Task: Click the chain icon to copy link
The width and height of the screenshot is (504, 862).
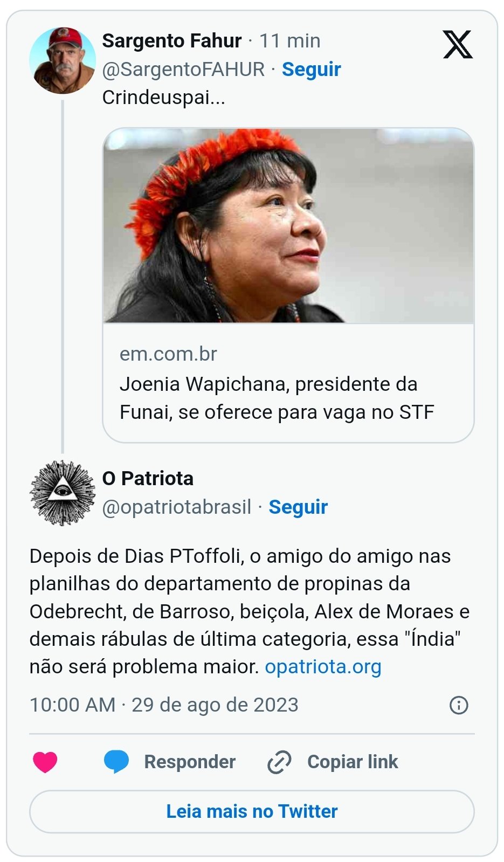Action: tap(279, 762)
